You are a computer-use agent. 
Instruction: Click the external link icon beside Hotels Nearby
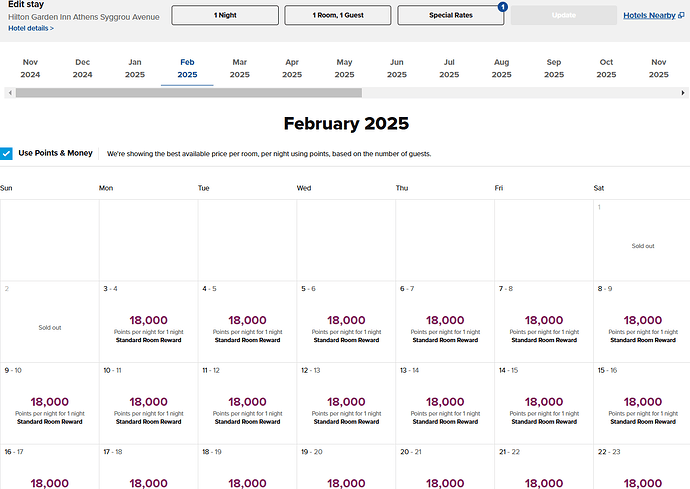tap(681, 16)
